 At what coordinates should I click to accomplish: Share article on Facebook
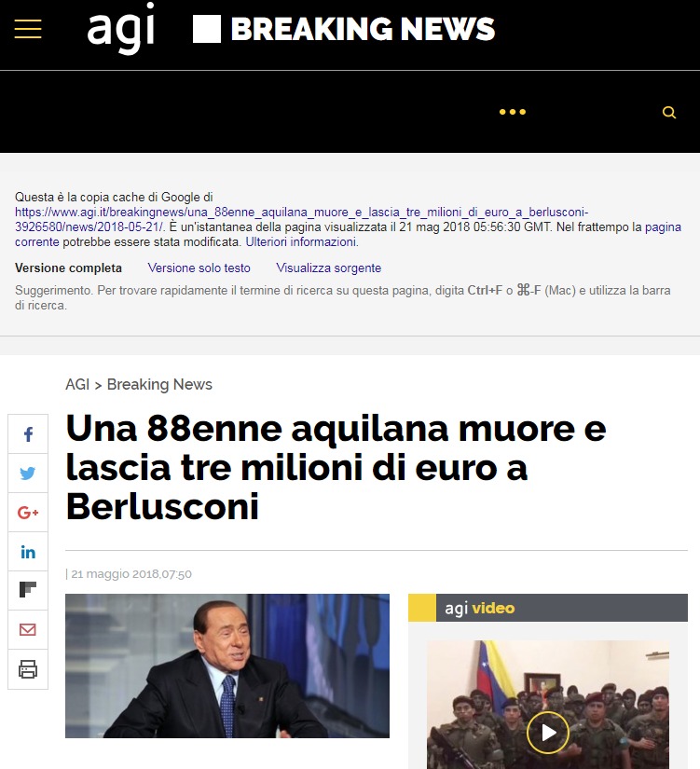point(28,434)
